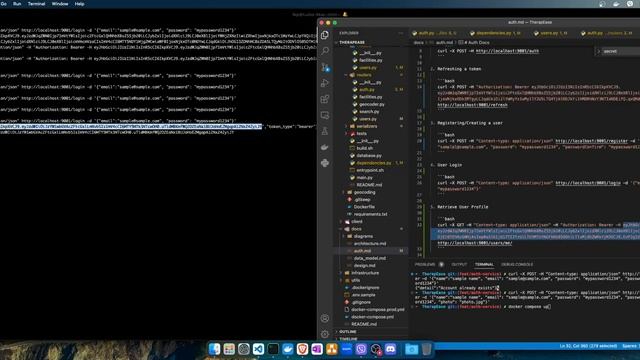The image size is (640, 360).
Task: Open the Remote Explorer view
Action: click(x=325, y=116)
